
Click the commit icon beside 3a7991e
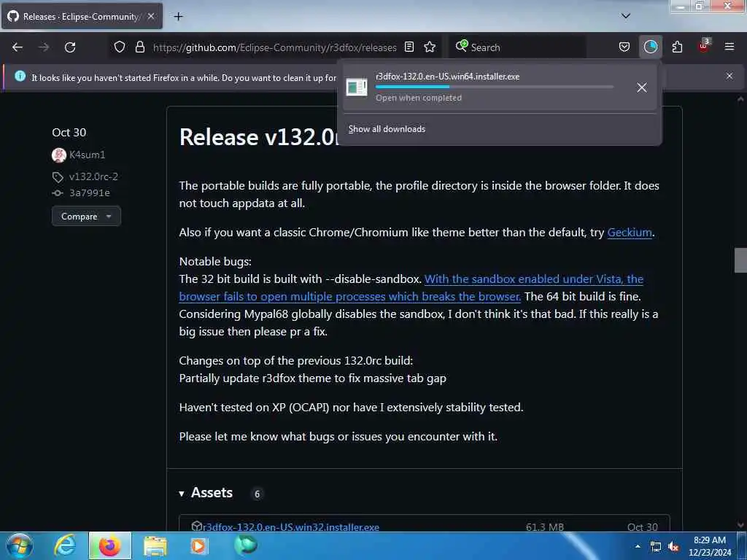(58, 192)
